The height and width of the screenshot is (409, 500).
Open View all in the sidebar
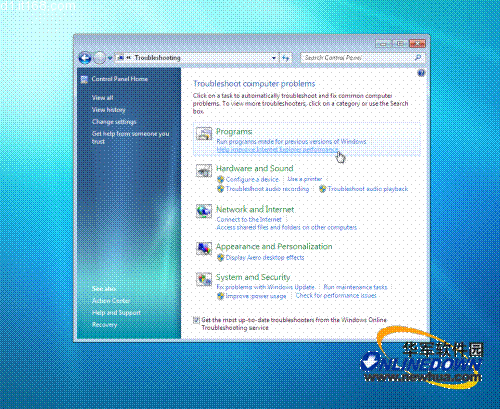(x=103, y=98)
